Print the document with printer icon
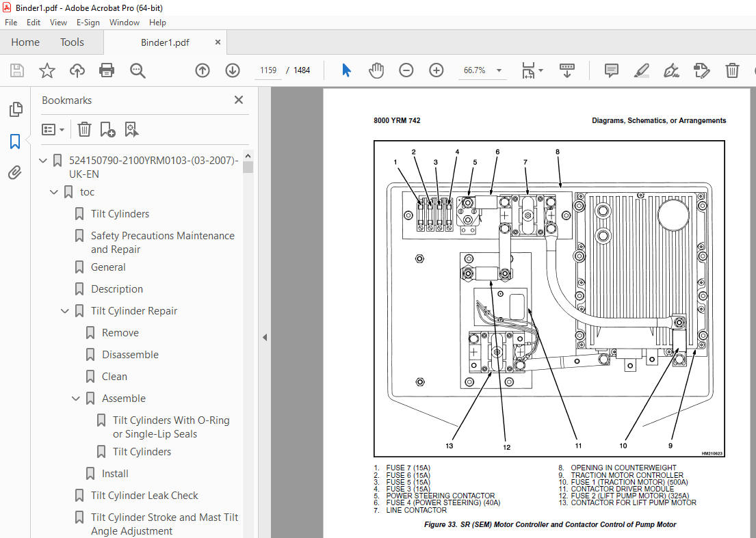The width and height of the screenshot is (756, 538). point(107,70)
